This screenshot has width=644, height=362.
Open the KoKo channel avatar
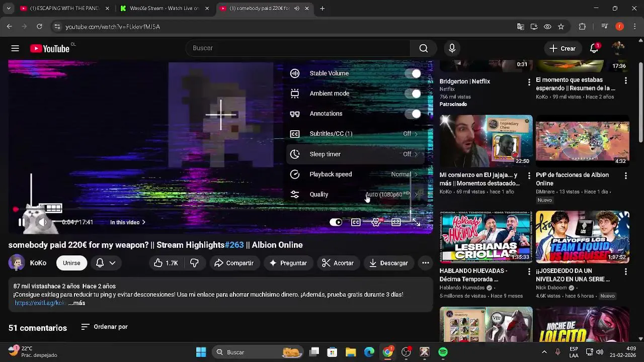[17, 263]
